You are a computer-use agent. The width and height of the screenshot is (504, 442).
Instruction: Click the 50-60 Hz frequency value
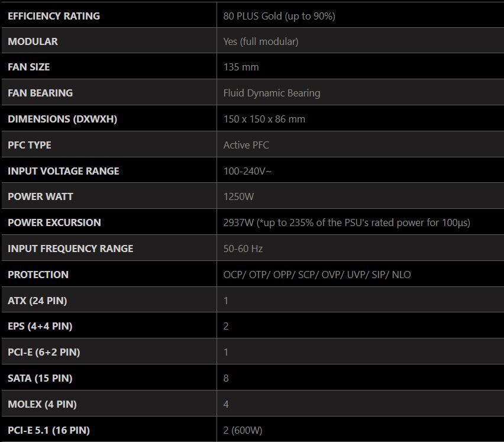pyautogui.click(x=243, y=249)
